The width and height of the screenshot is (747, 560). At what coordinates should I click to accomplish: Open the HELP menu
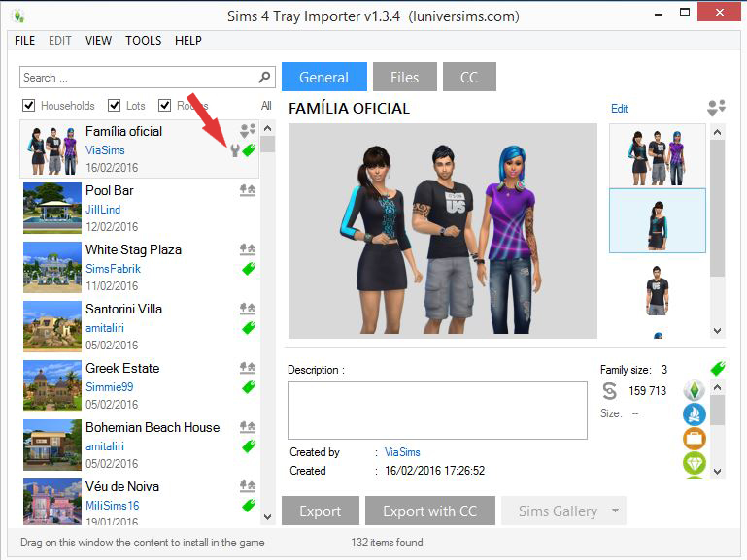tap(188, 41)
